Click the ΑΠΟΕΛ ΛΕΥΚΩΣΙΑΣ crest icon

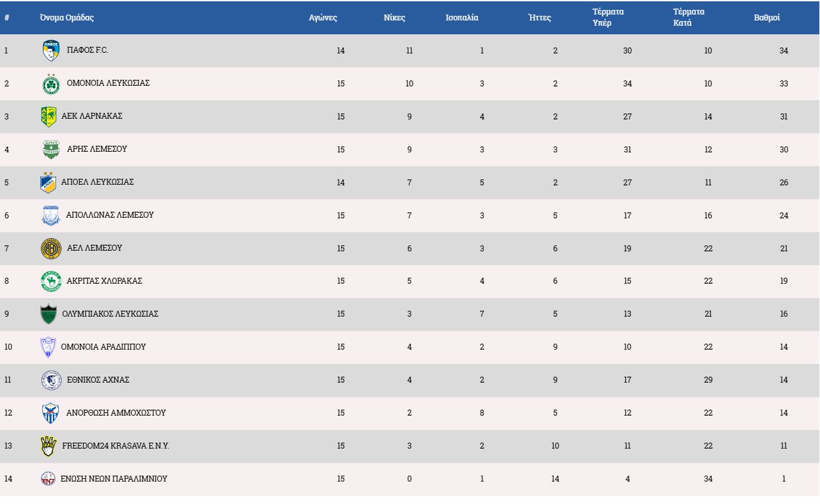[x=48, y=183]
